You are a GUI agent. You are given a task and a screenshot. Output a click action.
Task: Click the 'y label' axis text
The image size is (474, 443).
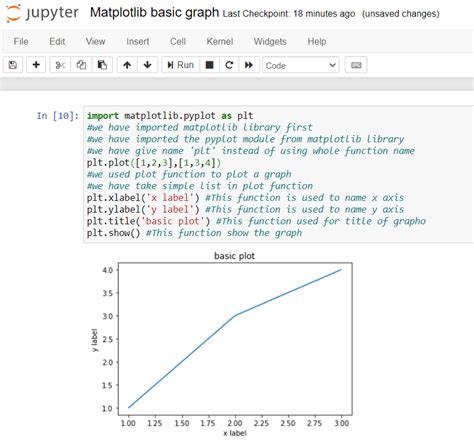[95, 340]
